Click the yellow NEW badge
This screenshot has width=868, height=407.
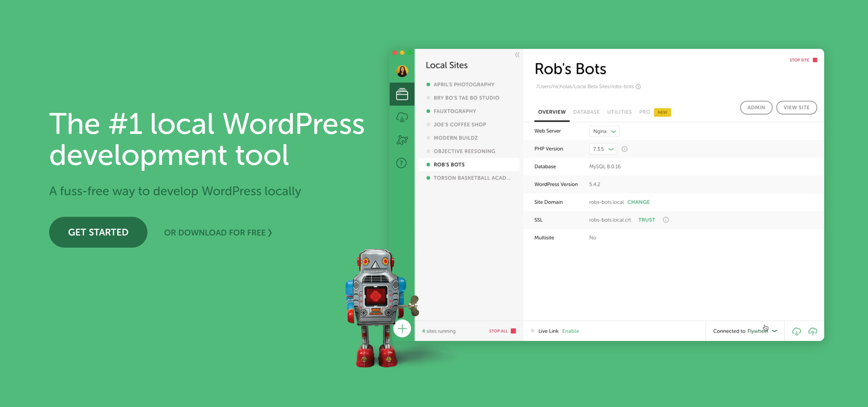[x=662, y=112]
